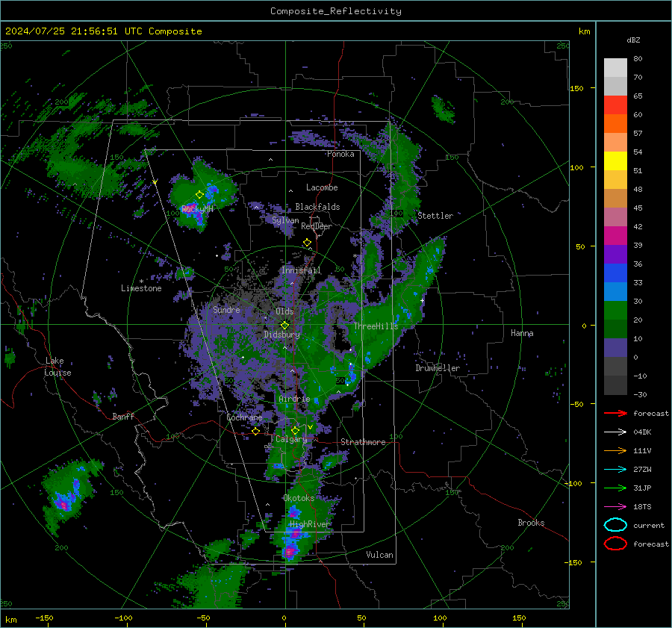Click the 150 value on right km axis
672x628 pixels.
[576, 88]
